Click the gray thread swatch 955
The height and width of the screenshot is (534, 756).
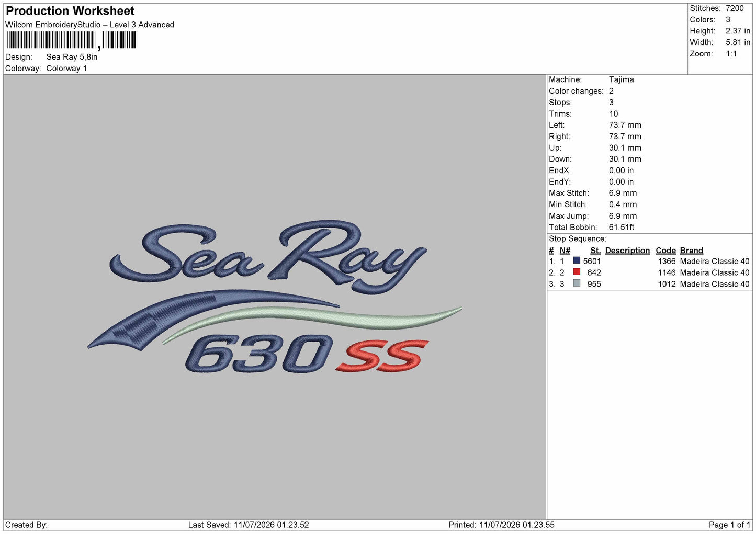[x=577, y=283]
